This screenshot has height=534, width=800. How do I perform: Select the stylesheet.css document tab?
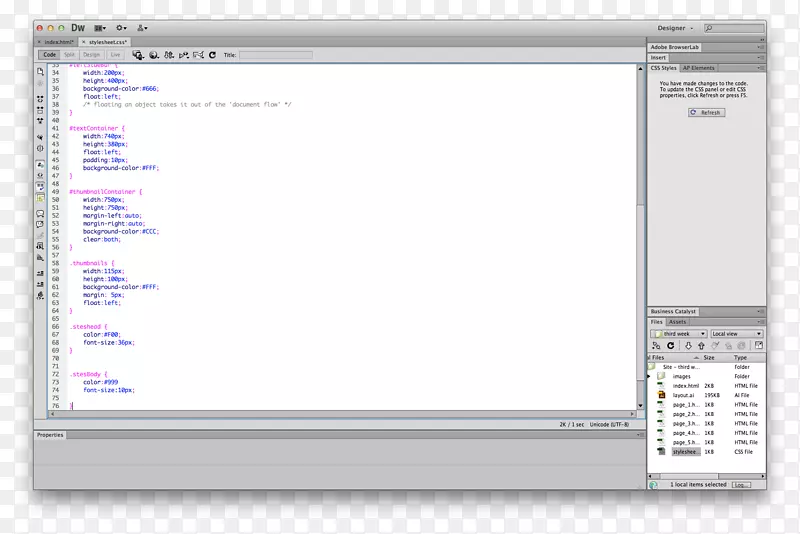click(x=108, y=42)
